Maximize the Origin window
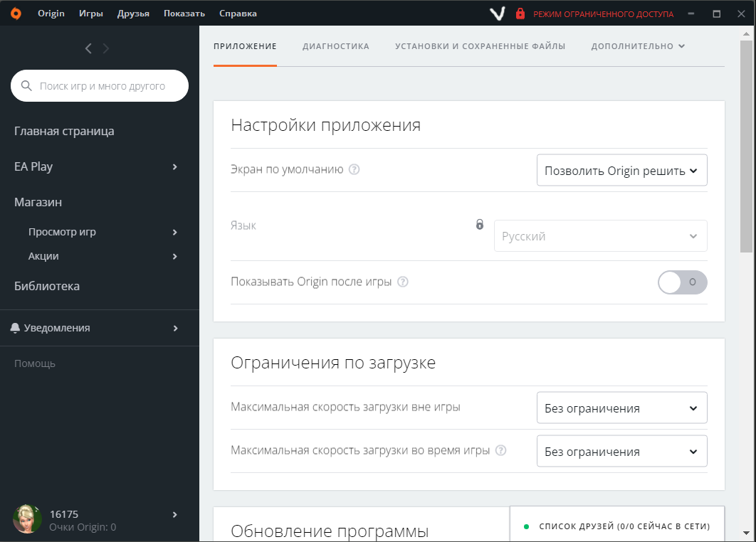 717,14
